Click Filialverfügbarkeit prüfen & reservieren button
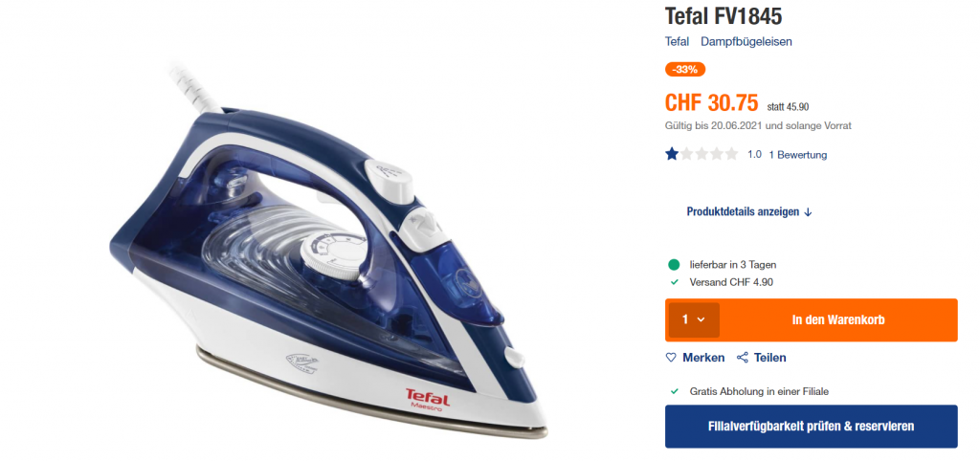980x461 pixels. (812, 427)
